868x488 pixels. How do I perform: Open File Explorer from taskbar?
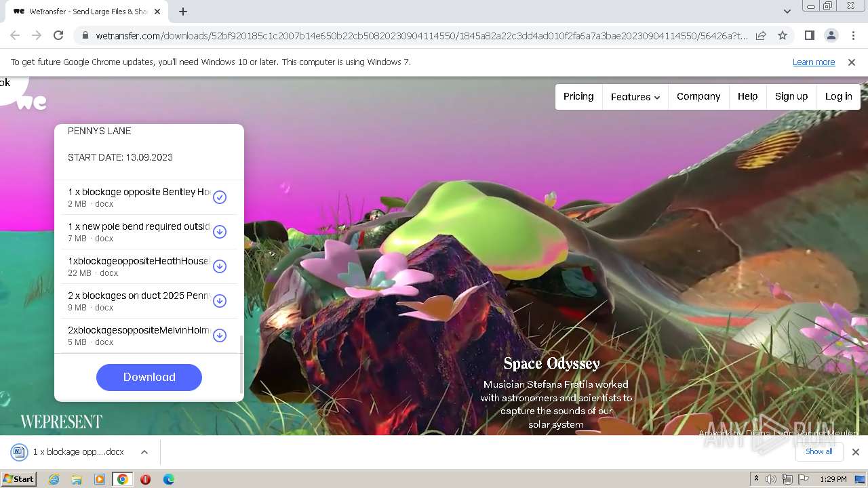(77, 479)
